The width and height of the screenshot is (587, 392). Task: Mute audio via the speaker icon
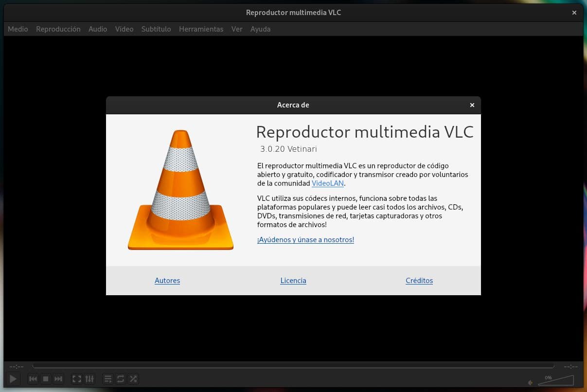pos(530,382)
